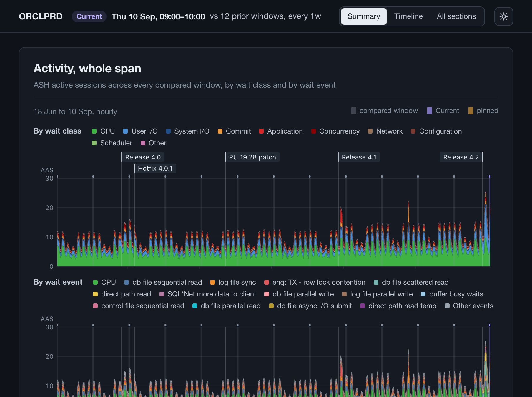
Task: Toggle CPU series in wait class legend
Action: click(103, 131)
